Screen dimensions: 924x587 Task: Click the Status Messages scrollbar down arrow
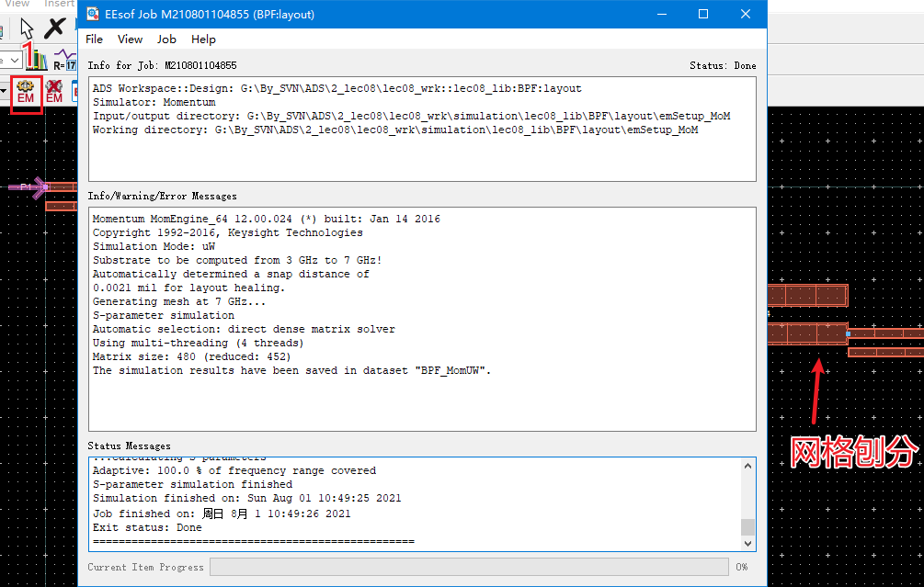[x=747, y=544]
